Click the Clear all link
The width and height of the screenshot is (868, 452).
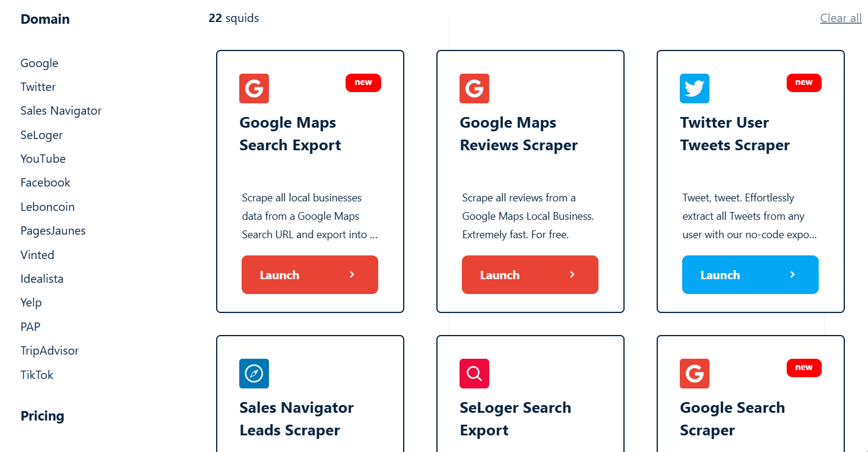(x=841, y=18)
